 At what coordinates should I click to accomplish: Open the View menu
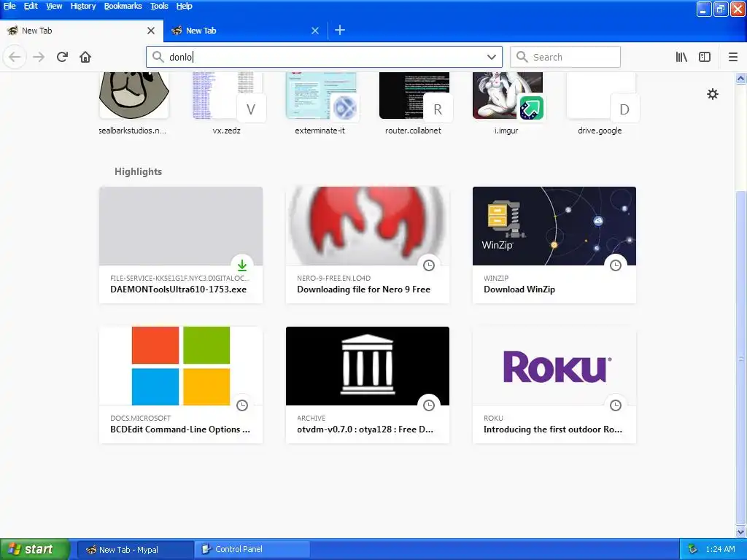click(54, 6)
